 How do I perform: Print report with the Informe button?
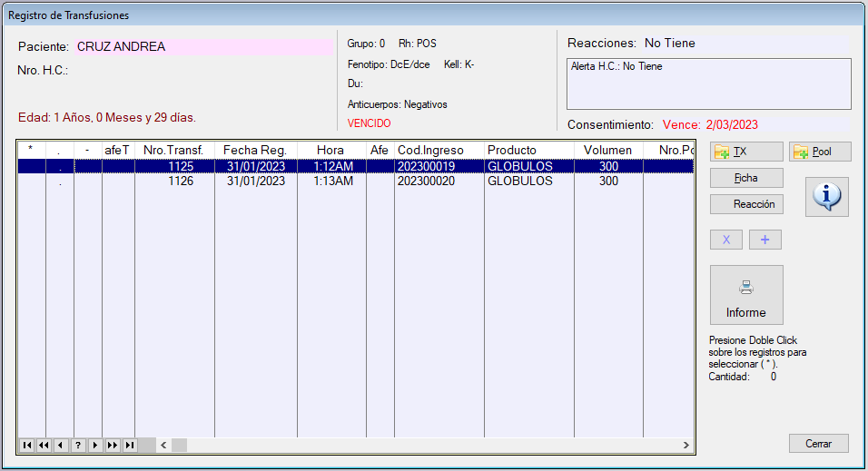point(745,295)
